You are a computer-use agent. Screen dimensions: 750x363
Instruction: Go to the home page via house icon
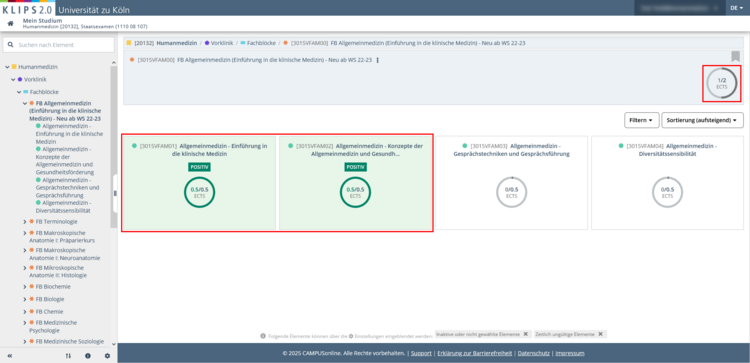10,23
